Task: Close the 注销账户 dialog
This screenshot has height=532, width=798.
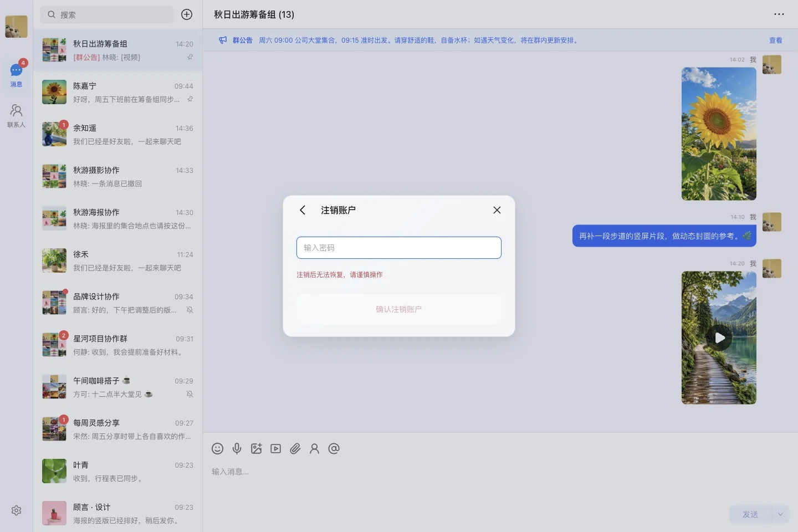Action: (497, 210)
